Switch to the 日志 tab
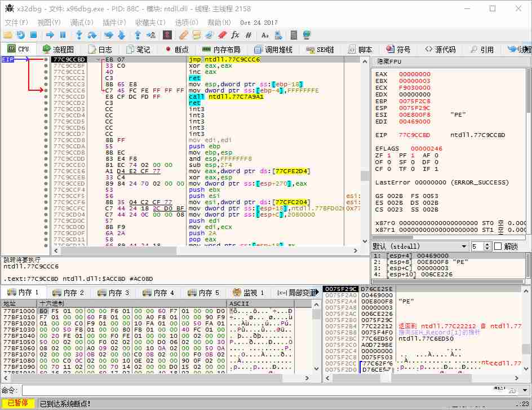The height and width of the screenshot is (410, 532). click(x=100, y=50)
